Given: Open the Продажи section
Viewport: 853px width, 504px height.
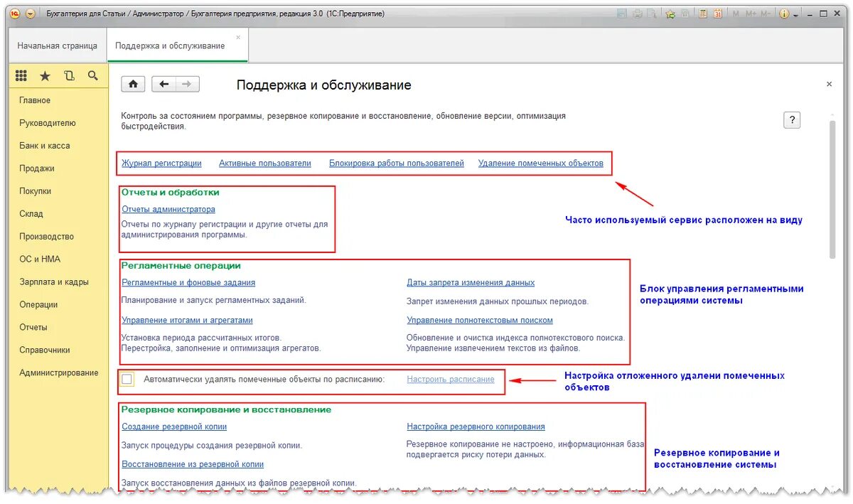Looking at the screenshot, I should coord(37,168).
